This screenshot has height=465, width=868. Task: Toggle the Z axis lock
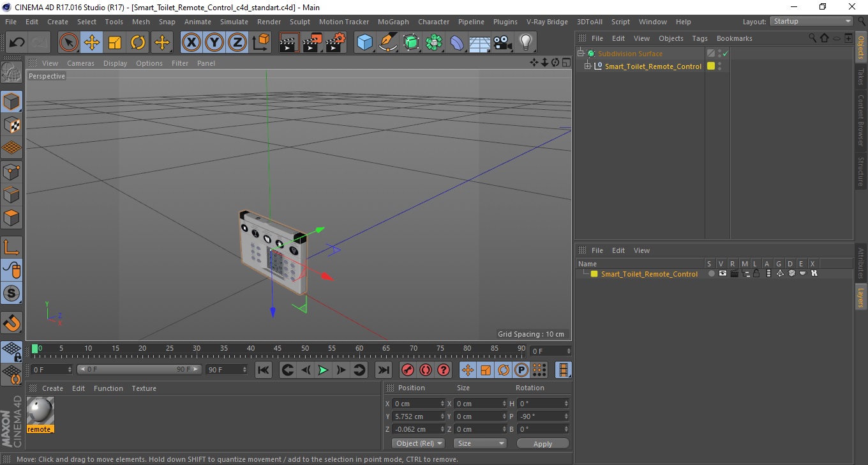[x=237, y=43]
